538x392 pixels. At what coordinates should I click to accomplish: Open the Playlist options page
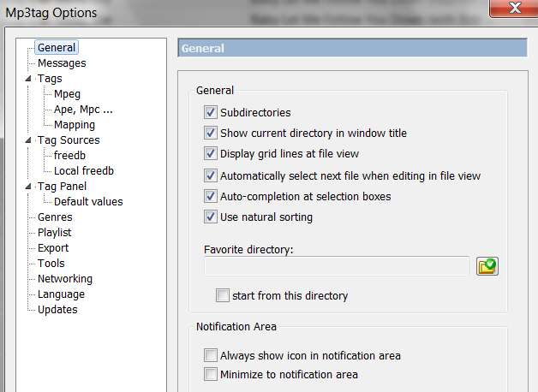tap(55, 233)
